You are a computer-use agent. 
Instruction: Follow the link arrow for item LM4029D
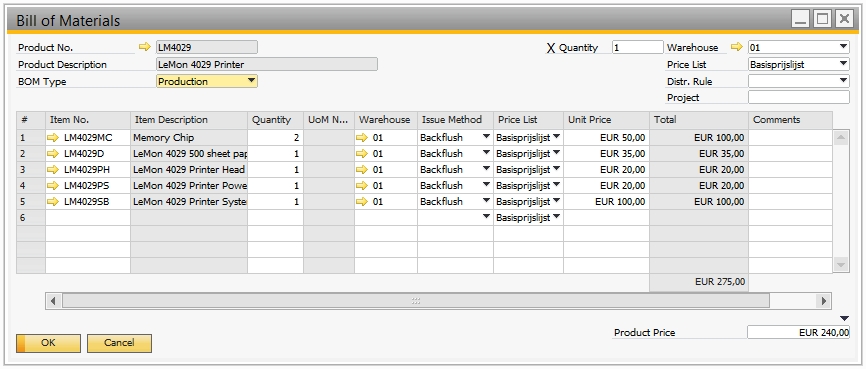pos(53,154)
